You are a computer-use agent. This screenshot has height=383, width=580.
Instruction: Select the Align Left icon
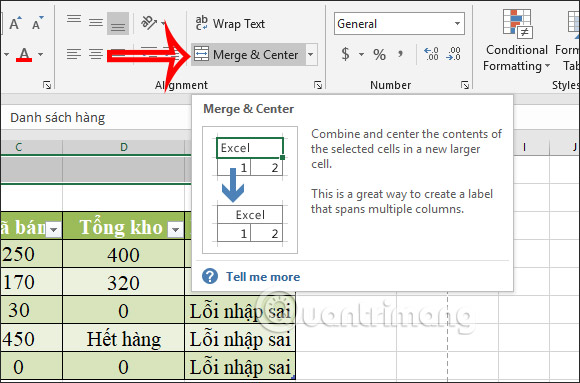(74, 54)
